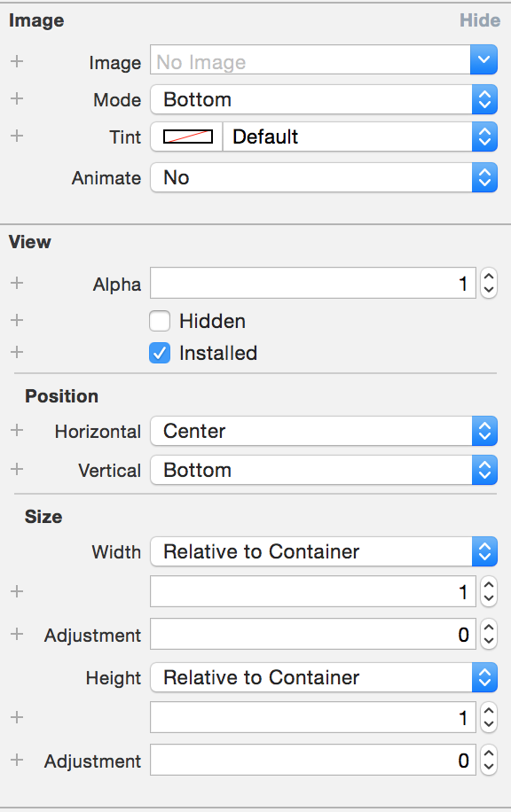Open the Animate dropdown set to No
The image size is (511, 812).
[324, 177]
